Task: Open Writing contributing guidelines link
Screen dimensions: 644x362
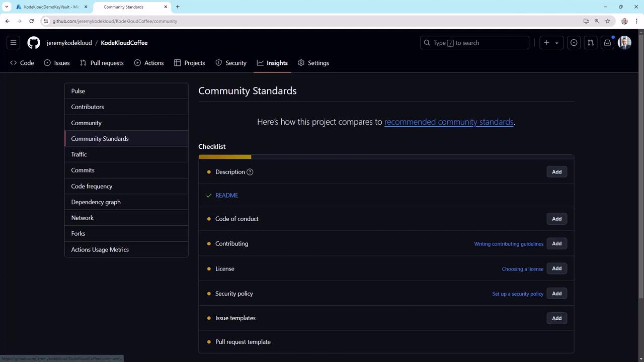Action: click(x=509, y=244)
